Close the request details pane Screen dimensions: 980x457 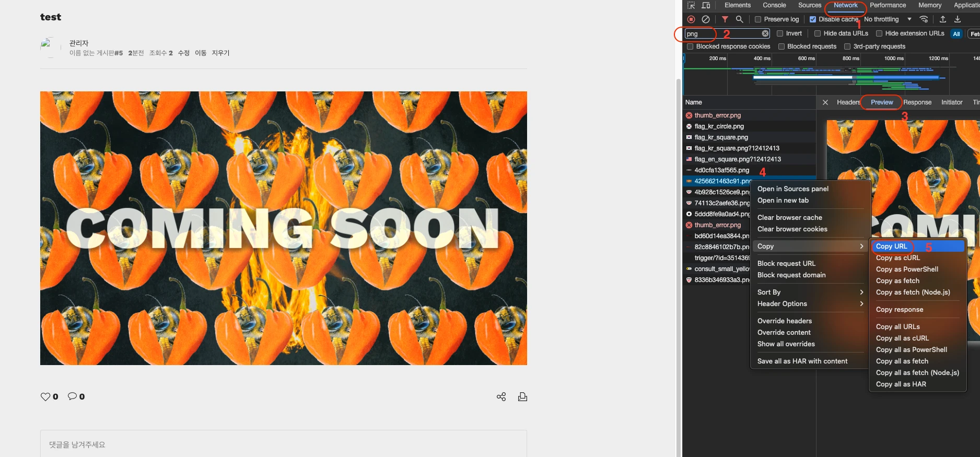(825, 102)
